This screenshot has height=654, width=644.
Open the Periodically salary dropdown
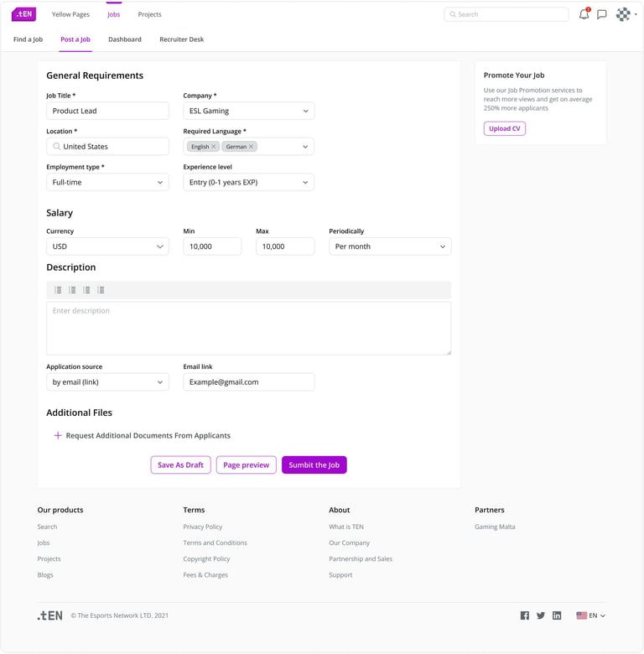click(x=390, y=247)
